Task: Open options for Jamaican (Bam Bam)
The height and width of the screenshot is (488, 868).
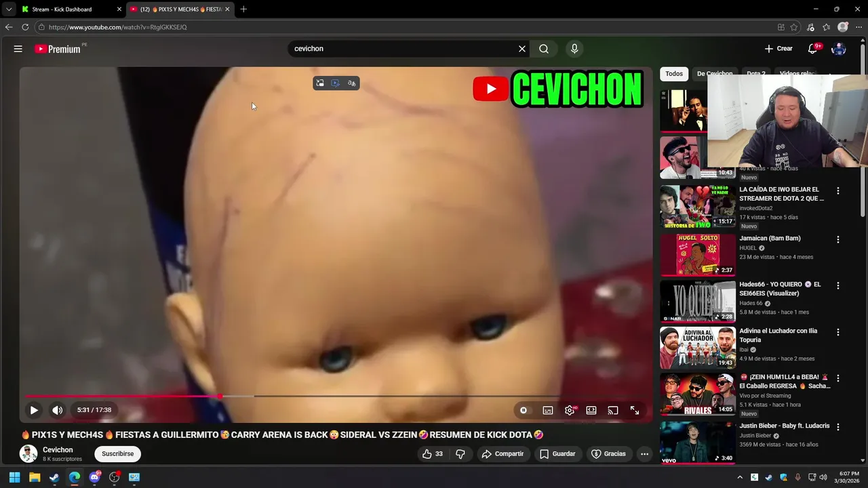Action: coord(838,239)
